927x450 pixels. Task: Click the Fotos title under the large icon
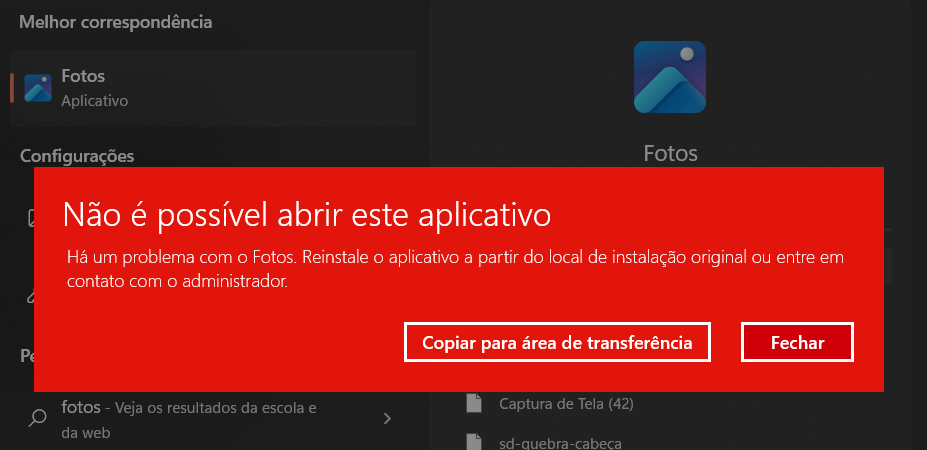(x=670, y=154)
